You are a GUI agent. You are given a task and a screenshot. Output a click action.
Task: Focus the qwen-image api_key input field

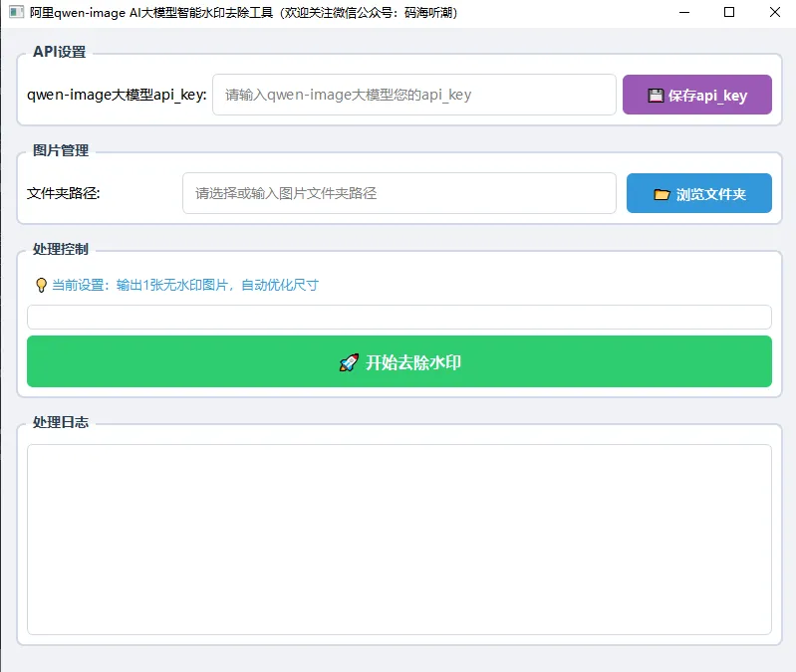pos(414,95)
